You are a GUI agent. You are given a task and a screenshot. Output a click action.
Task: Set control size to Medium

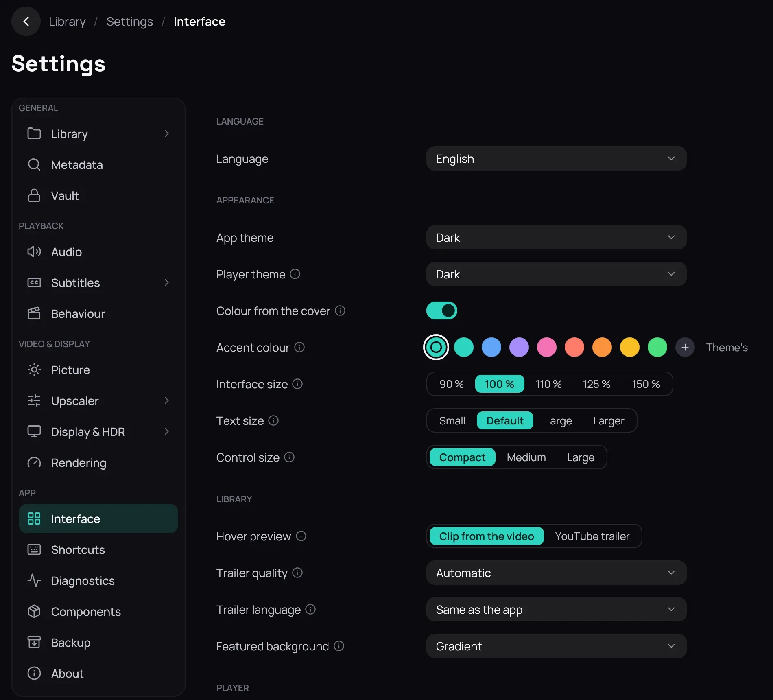coord(526,457)
